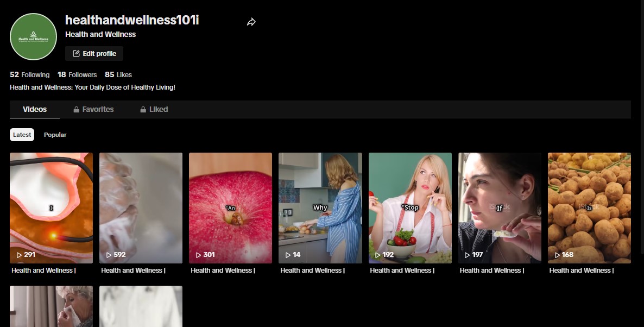Viewport: 644px width, 327px height.
Task: Open the locked Favorites tab
Action: click(x=93, y=109)
